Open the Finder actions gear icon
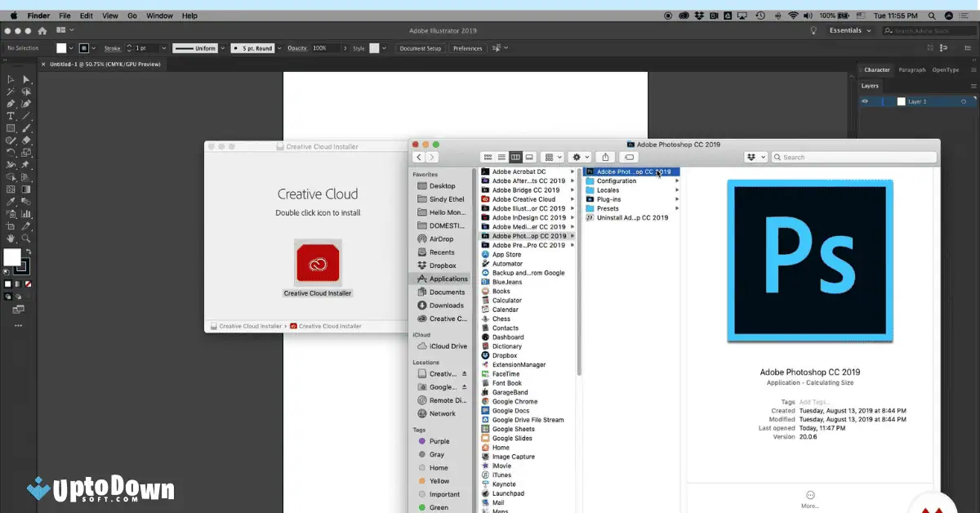Image resolution: width=980 pixels, height=513 pixels. click(x=577, y=156)
